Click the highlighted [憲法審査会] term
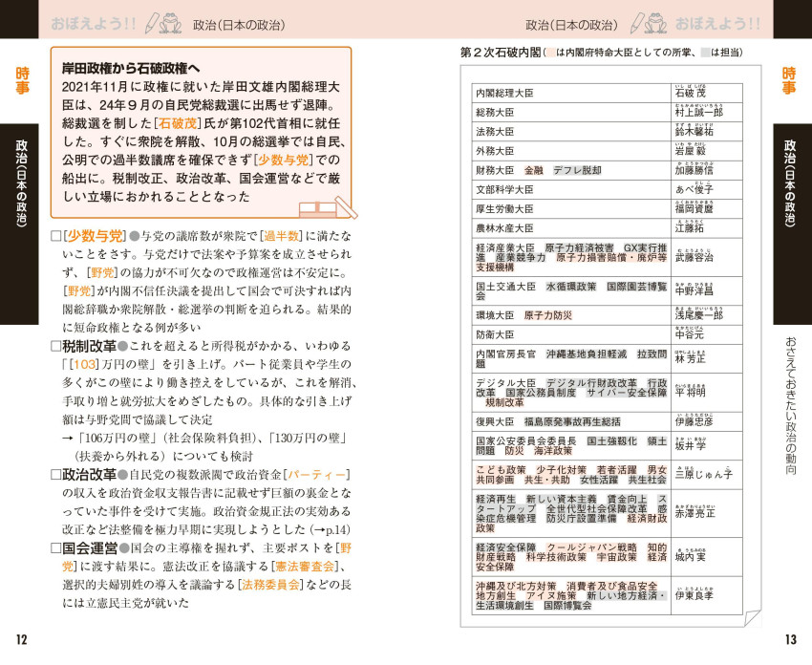This screenshot has height=665, width=812. [x=305, y=567]
